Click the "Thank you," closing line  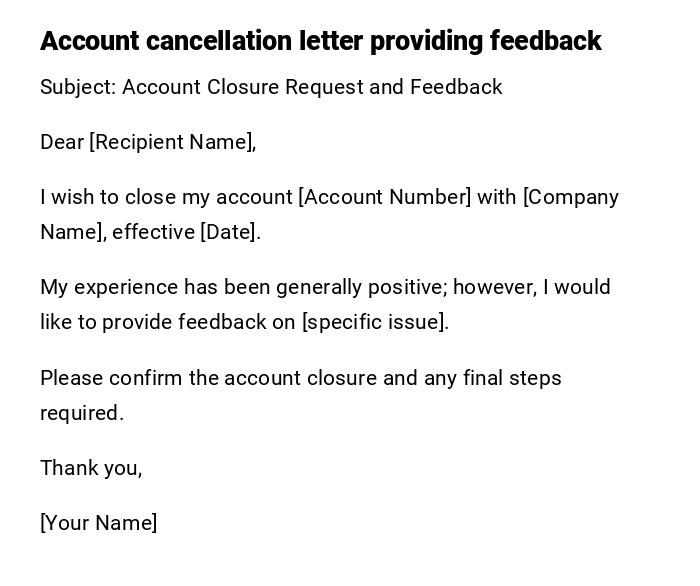(91, 468)
